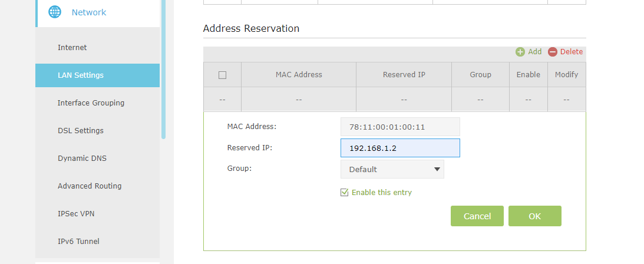Click the red minus Delete icon
The image size is (644, 264).
553,52
